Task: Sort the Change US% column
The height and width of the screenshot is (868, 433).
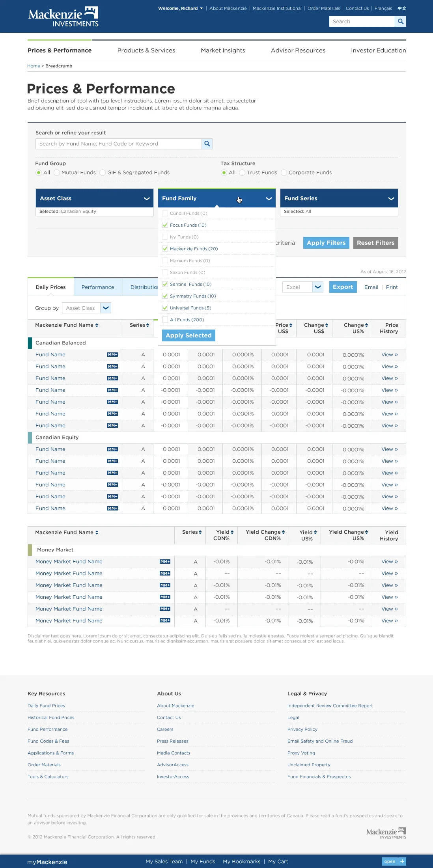Action: (366, 325)
